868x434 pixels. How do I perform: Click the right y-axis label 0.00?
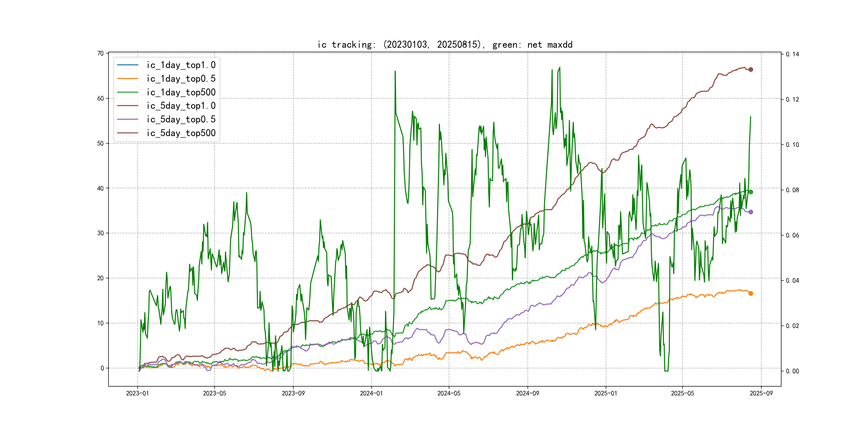click(x=792, y=371)
